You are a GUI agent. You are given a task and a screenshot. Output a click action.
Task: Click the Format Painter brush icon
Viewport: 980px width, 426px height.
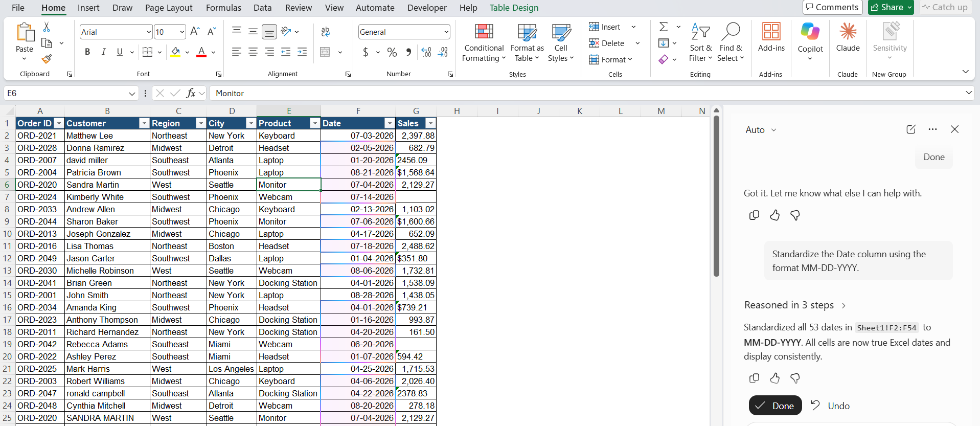47,59
